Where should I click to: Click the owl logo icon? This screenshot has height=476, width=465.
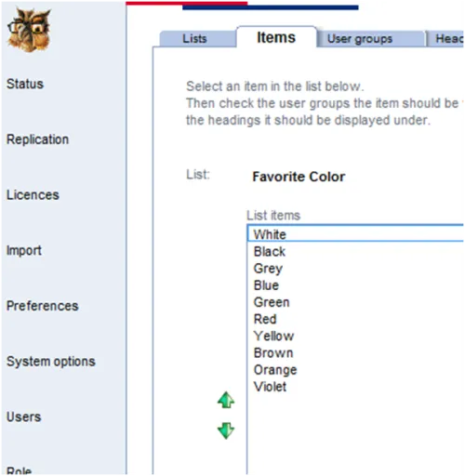29,31
